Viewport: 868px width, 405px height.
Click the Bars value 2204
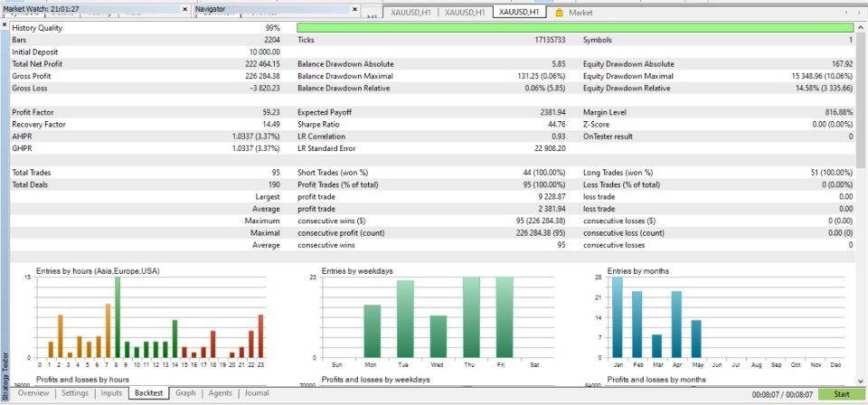[272, 40]
